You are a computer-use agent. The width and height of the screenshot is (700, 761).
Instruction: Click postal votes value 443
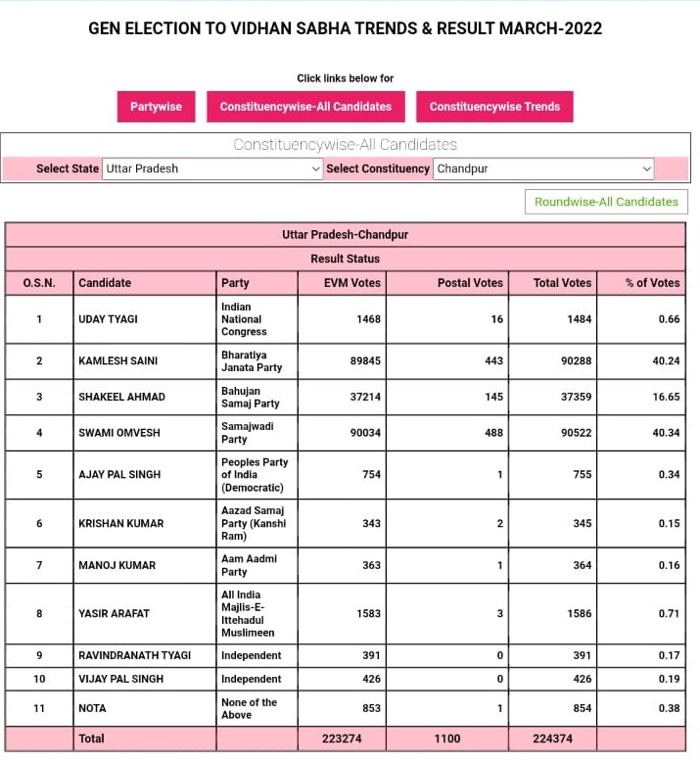pos(493,361)
